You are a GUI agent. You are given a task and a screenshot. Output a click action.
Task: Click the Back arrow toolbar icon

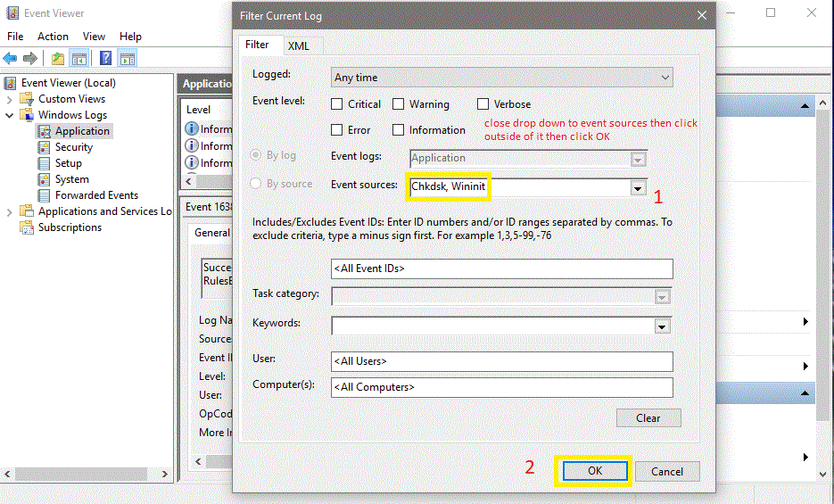10,58
